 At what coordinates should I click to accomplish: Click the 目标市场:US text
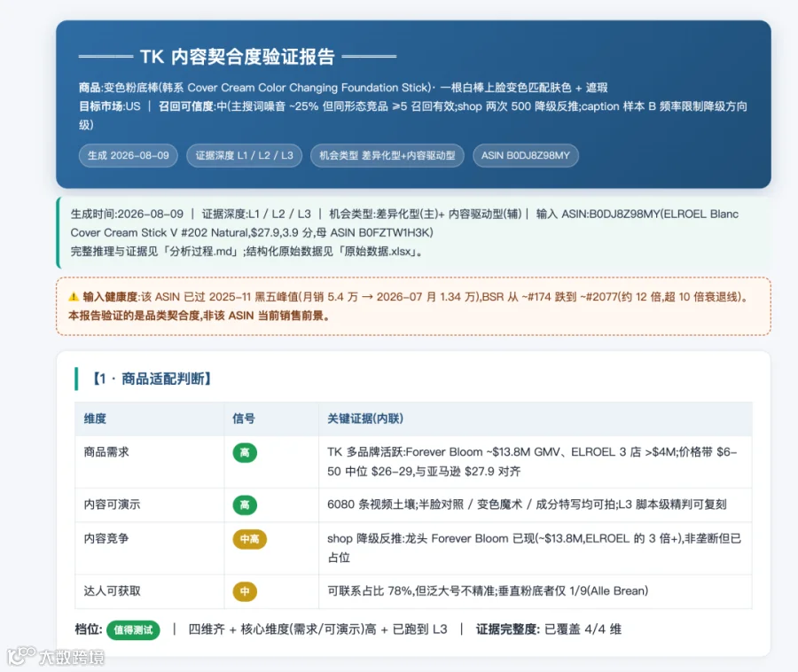[109, 106]
